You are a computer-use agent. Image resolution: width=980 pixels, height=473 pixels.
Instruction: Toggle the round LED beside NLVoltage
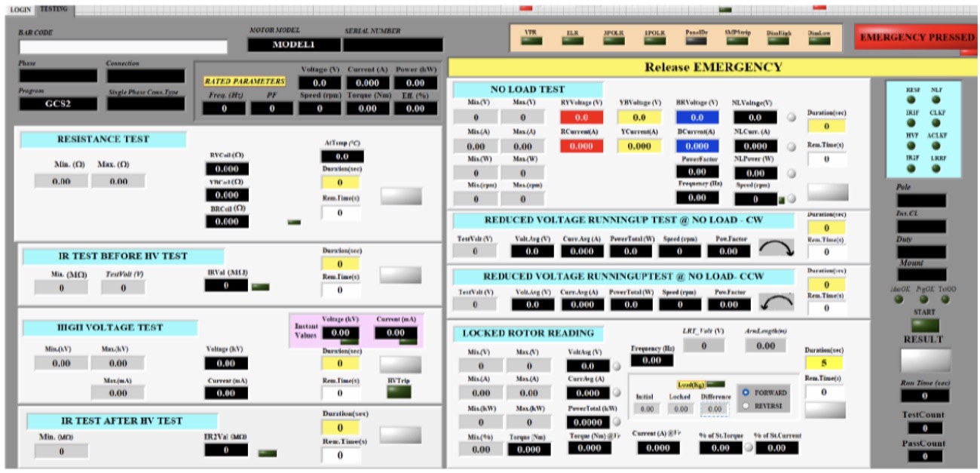point(792,118)
